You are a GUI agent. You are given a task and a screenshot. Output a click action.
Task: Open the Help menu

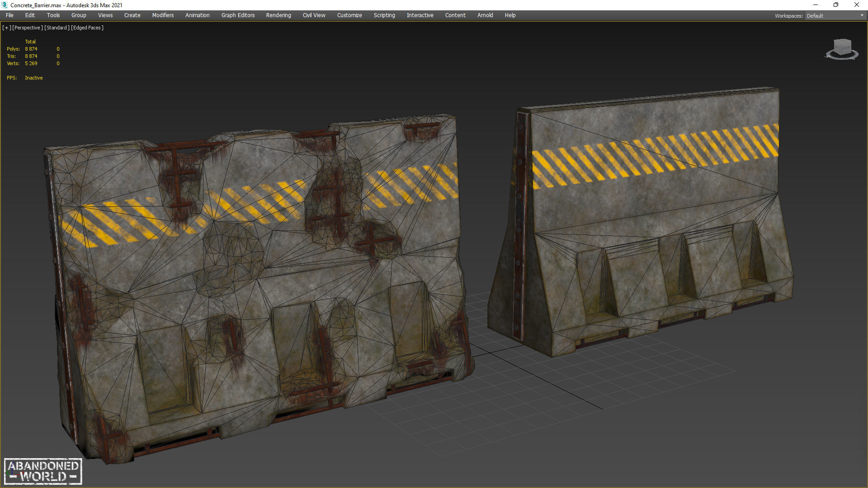click(x=510, y=15)
